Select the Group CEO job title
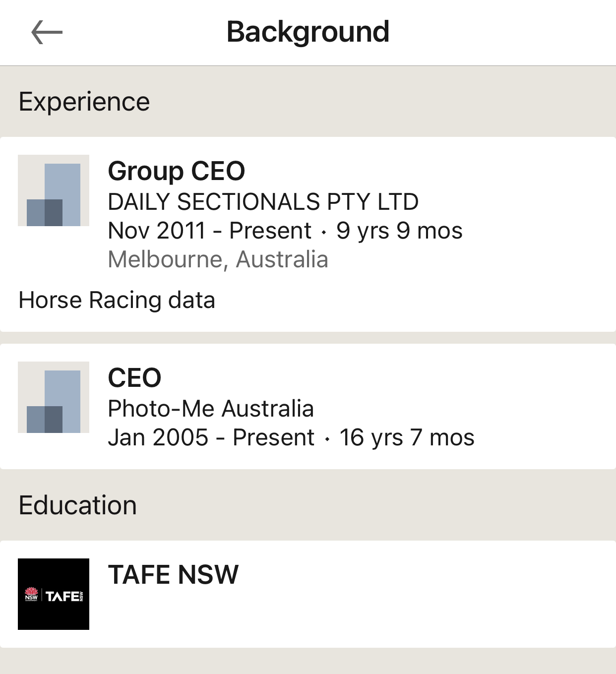This screenshot has height=674, width=616. [x=177, y=171]
